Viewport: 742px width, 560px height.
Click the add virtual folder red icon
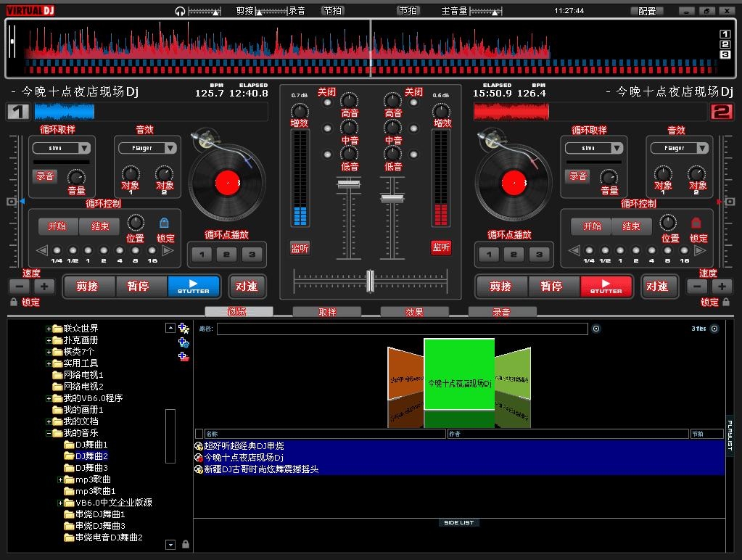tap(184, 356)
